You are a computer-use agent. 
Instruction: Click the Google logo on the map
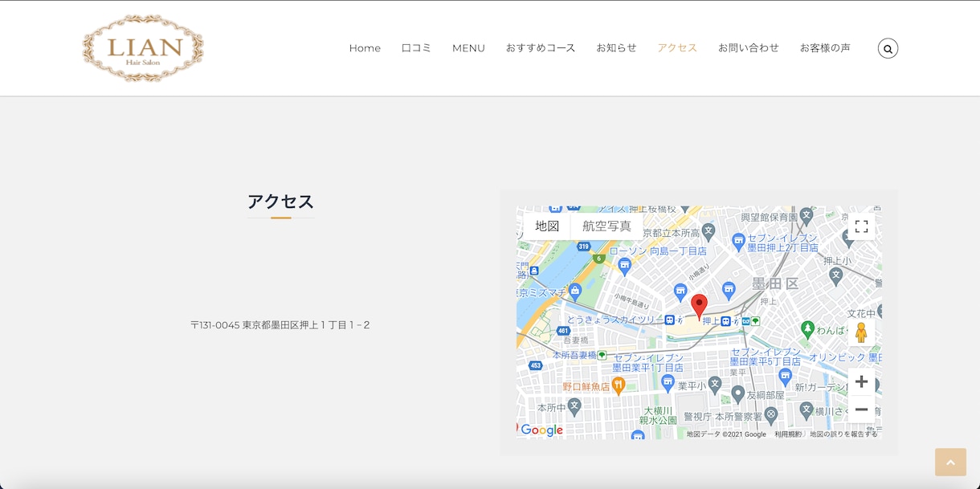click(541, 430)
